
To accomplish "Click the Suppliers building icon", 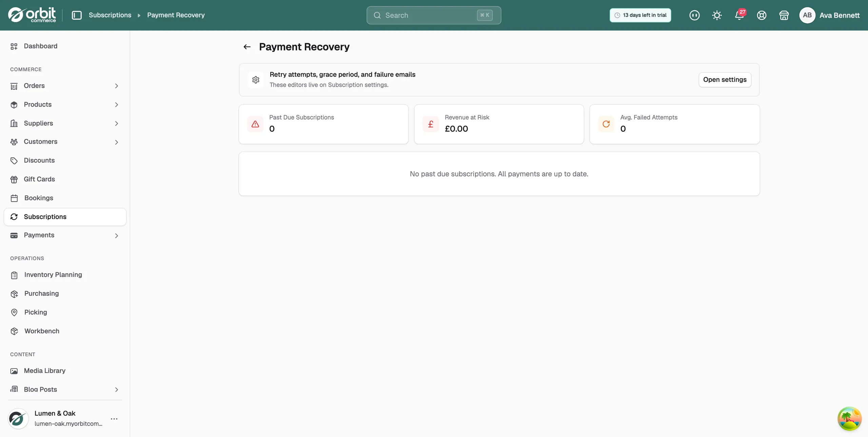I will [14, 123].
